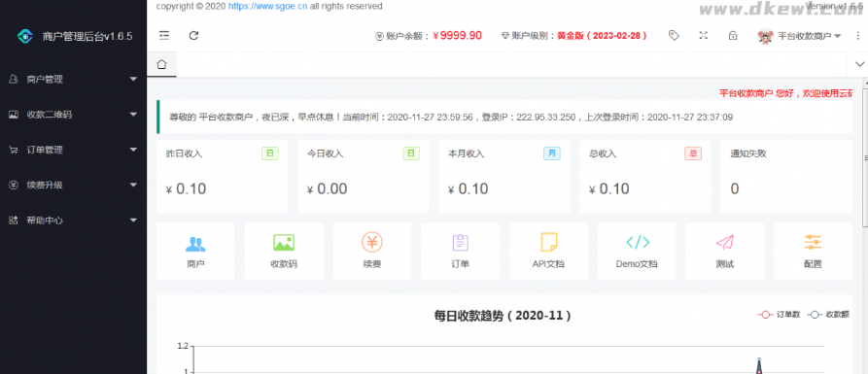Click the refresh icon in the header

[x=193, y=35]
